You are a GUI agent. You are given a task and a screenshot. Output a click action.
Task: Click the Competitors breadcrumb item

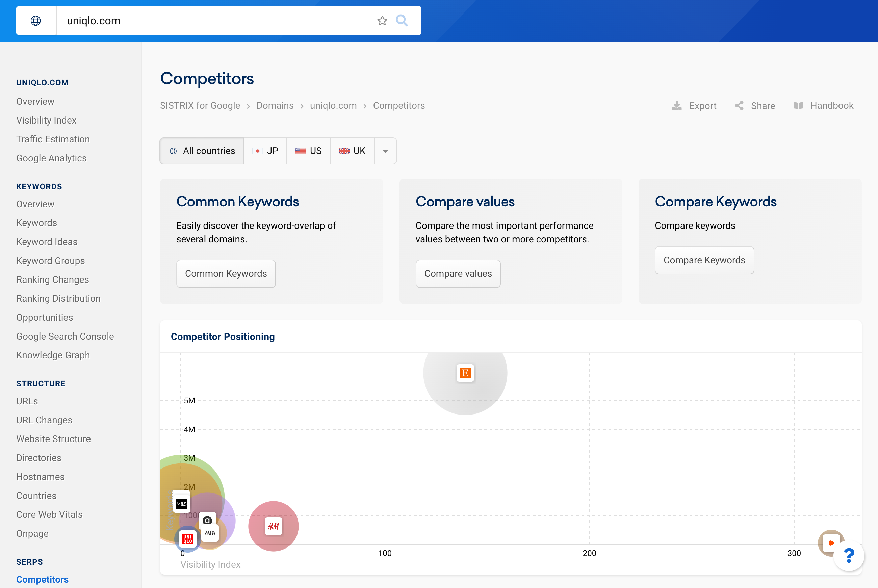pos(399,106)
